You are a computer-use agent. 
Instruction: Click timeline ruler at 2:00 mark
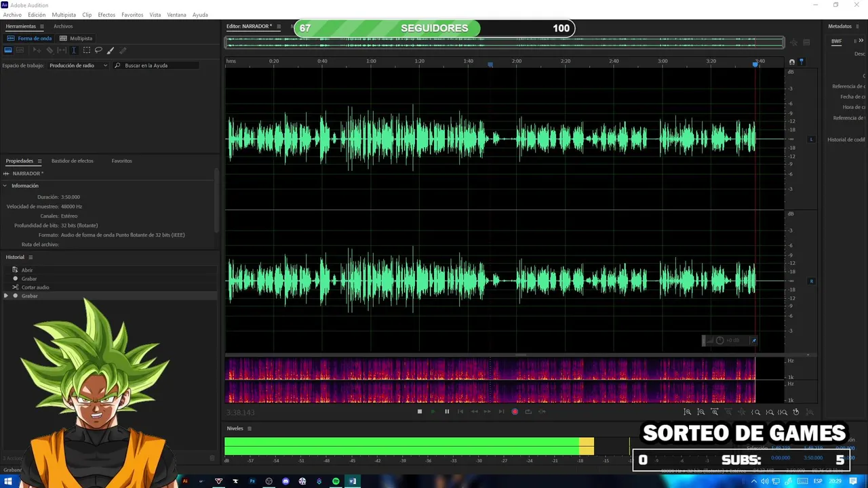(x=517, y=61)
